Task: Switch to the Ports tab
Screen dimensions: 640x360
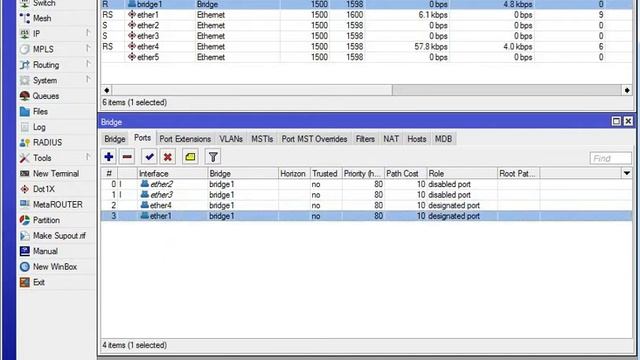Action: point(142,138)
